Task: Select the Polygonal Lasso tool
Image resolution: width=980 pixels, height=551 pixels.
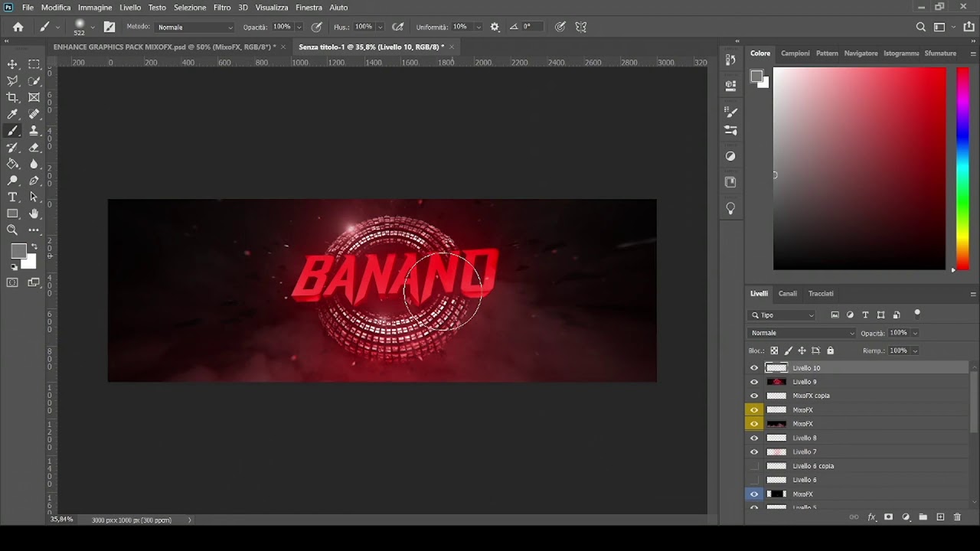Action: (x=12, y=80)
